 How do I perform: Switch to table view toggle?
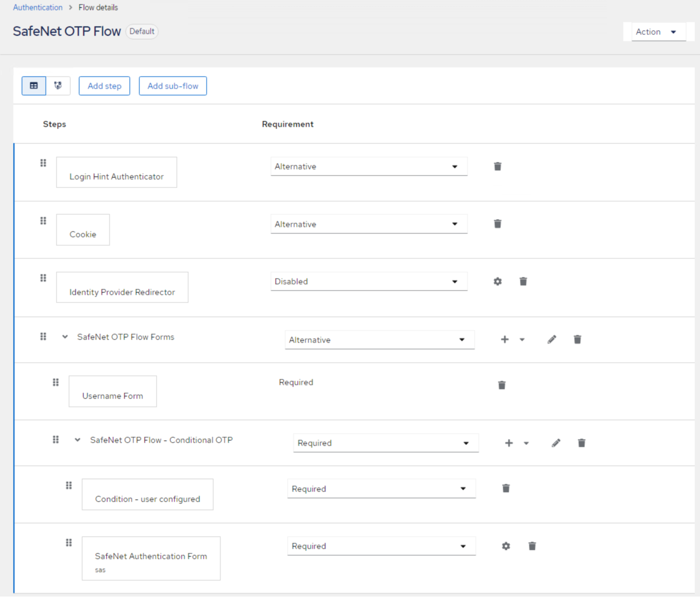(x=34, y=86)
